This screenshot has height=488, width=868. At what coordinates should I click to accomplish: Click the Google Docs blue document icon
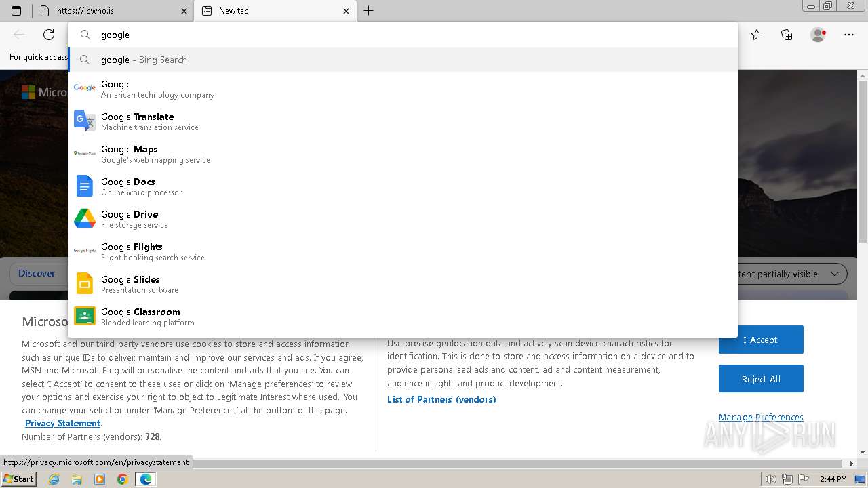click(85, 186)
